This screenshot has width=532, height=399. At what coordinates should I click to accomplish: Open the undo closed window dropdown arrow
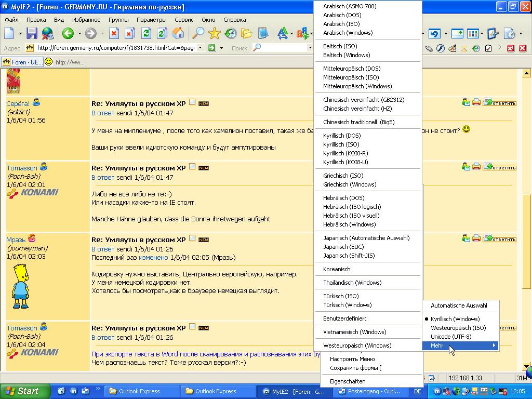pos(445,33)
